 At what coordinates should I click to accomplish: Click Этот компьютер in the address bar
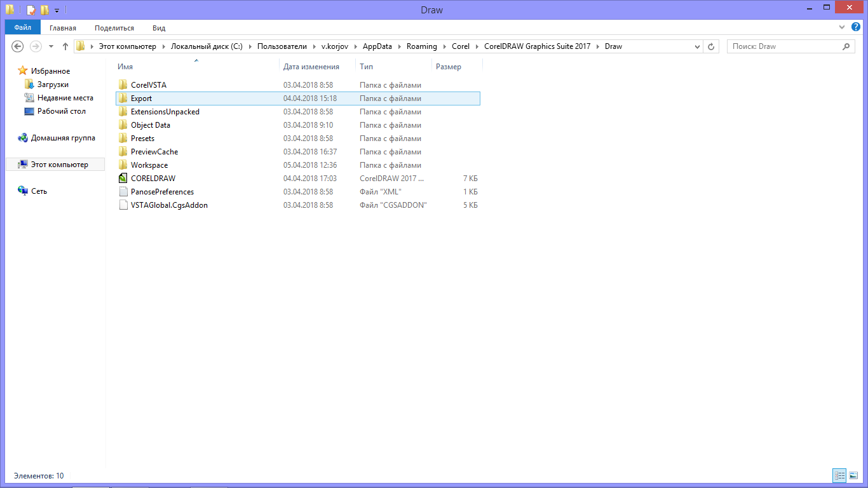point(127,46)
